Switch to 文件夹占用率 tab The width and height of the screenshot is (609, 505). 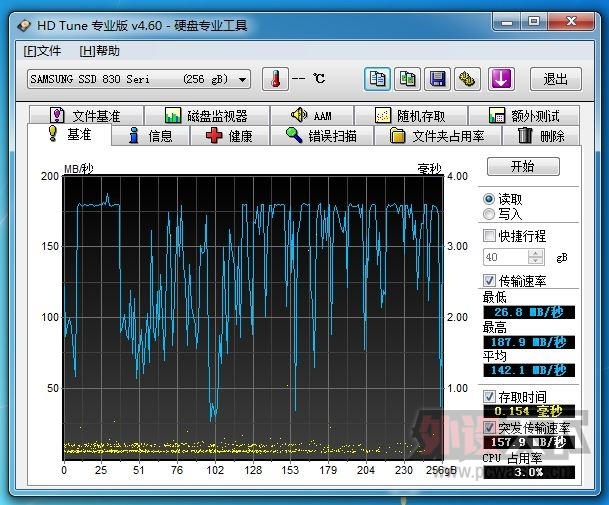coord(438,136)
